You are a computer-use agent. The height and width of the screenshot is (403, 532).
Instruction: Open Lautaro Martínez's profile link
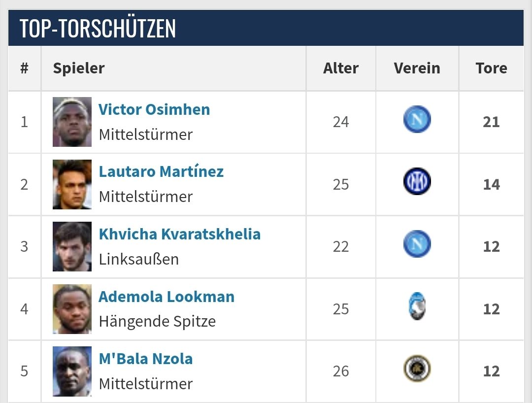coord(161,171)
